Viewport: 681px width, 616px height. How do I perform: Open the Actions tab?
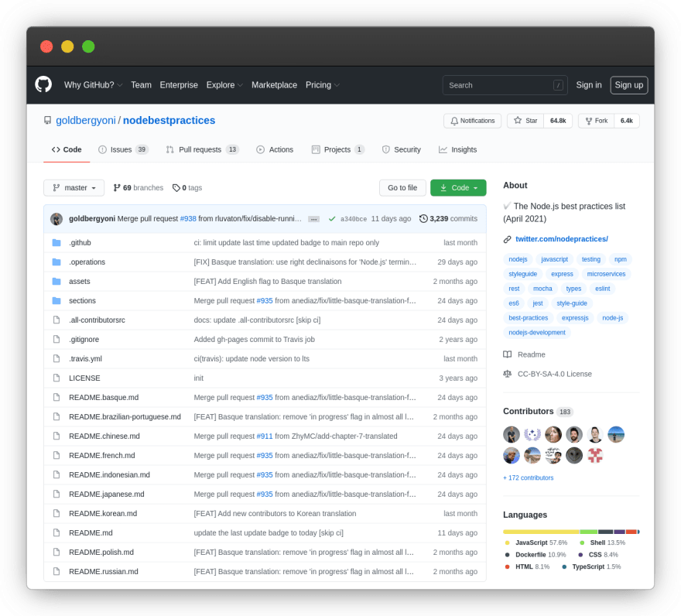pos(275,149)
